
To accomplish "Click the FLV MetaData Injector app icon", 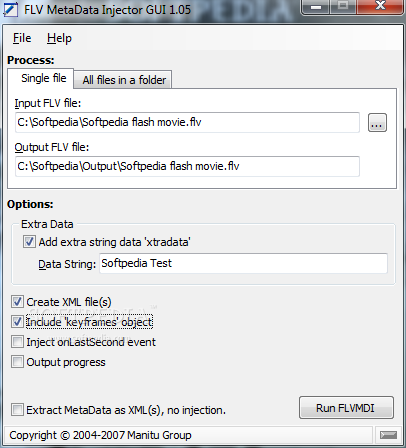I will point(10,9).
